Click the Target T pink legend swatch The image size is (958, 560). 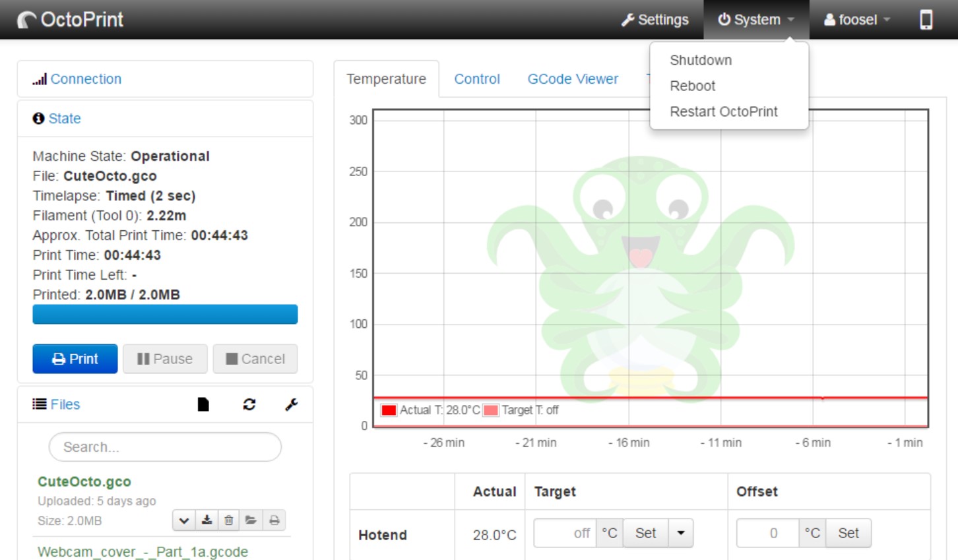click(491, 410)
